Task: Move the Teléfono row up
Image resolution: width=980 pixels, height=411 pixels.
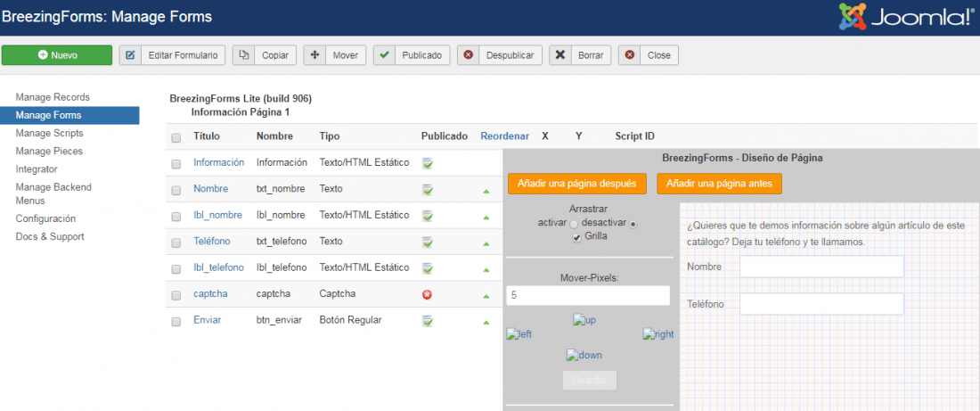Action: pos(486,243)
